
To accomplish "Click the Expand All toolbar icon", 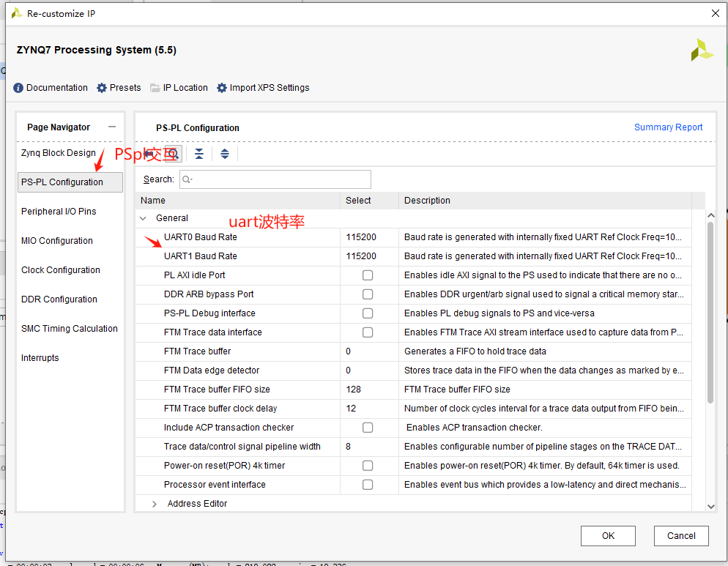I will (x=225, y=154).
